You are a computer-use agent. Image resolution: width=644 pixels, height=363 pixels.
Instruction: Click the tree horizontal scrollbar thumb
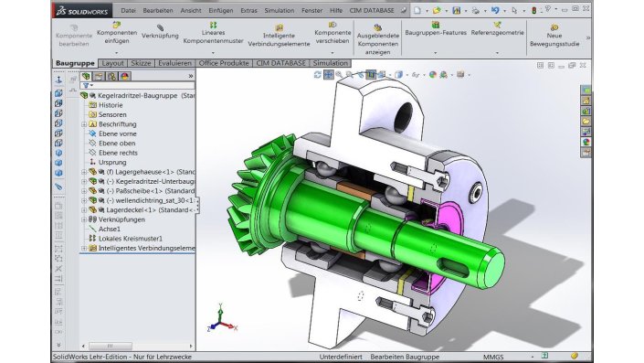tap(111, 346)
